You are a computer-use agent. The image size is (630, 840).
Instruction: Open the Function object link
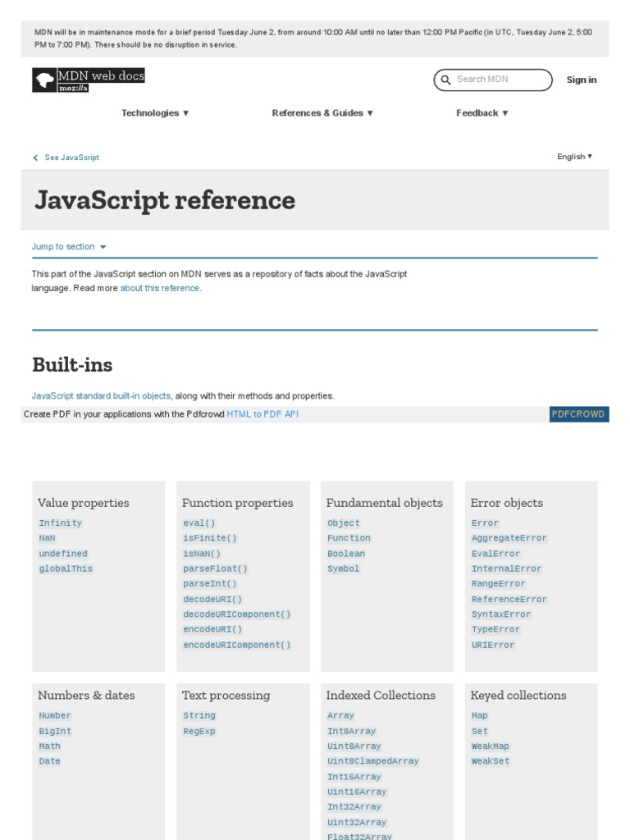pyautogui.click(x=349, y=538)
